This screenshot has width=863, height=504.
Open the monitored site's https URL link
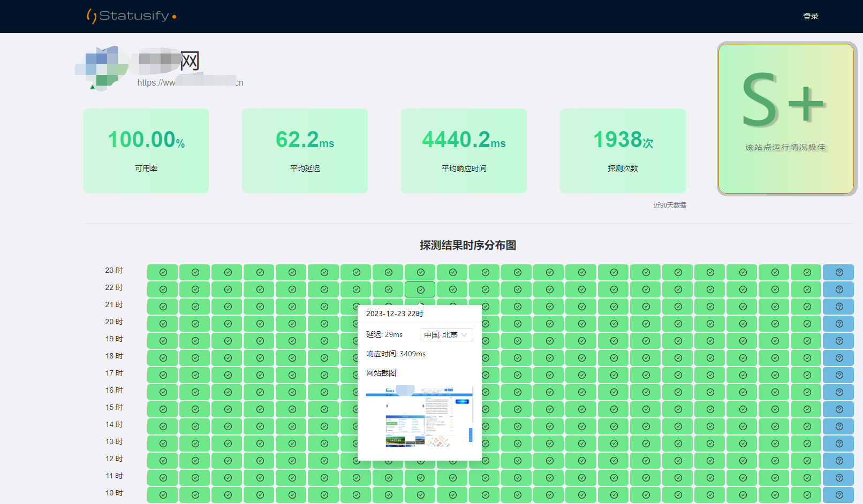(x=190, y=82)
